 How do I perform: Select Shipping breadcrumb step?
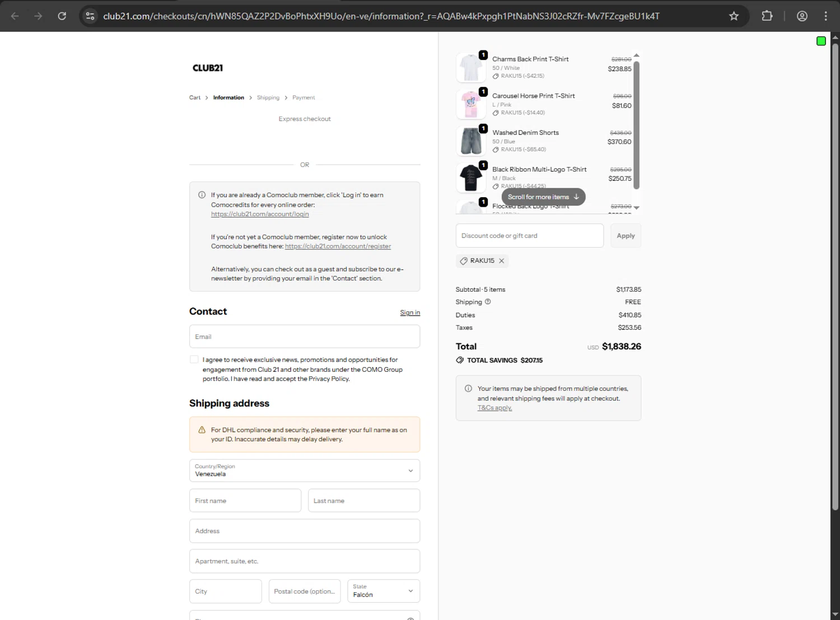pos(268,97)
